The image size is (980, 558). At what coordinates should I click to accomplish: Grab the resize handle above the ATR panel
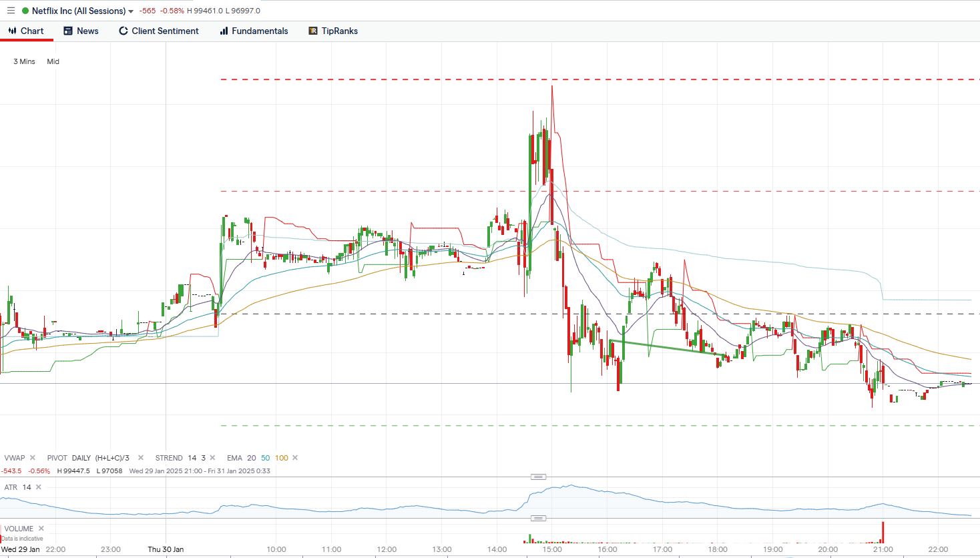[538, 477]
